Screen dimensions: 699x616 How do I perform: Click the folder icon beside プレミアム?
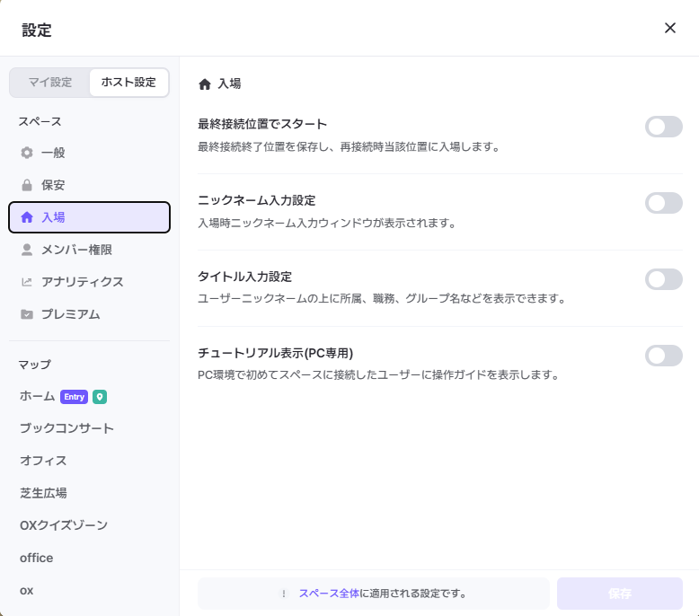27,314
